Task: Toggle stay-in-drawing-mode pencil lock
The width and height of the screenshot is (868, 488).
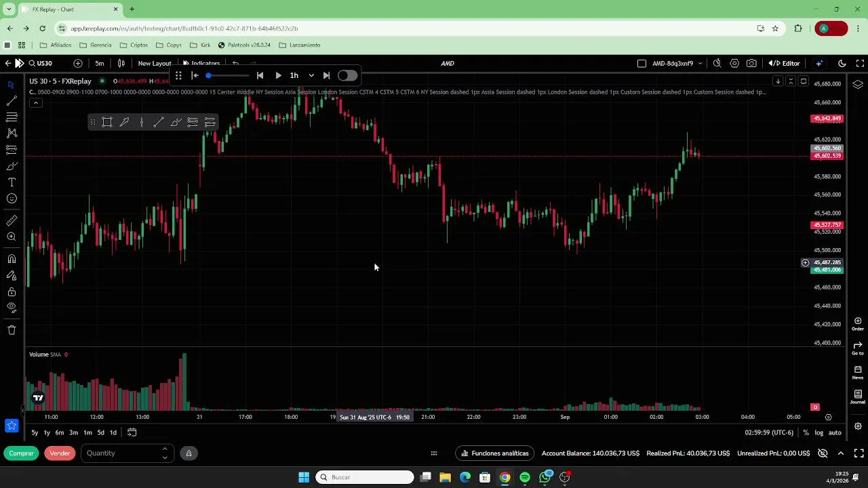Action: [12, 275]
